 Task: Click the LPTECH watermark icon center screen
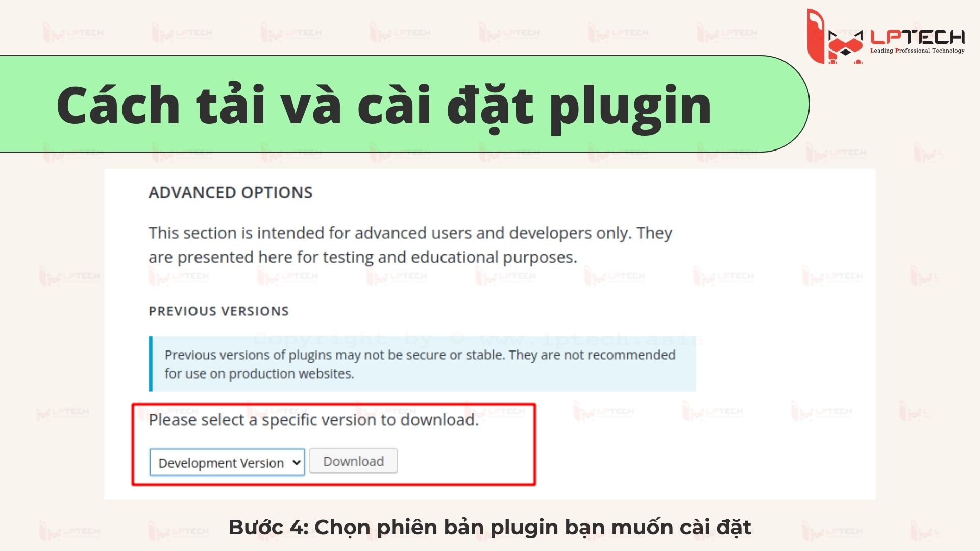(x=490, y=276)
